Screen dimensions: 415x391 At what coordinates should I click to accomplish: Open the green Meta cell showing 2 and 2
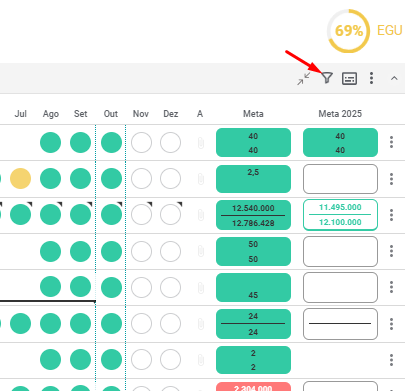coord(253,360)
